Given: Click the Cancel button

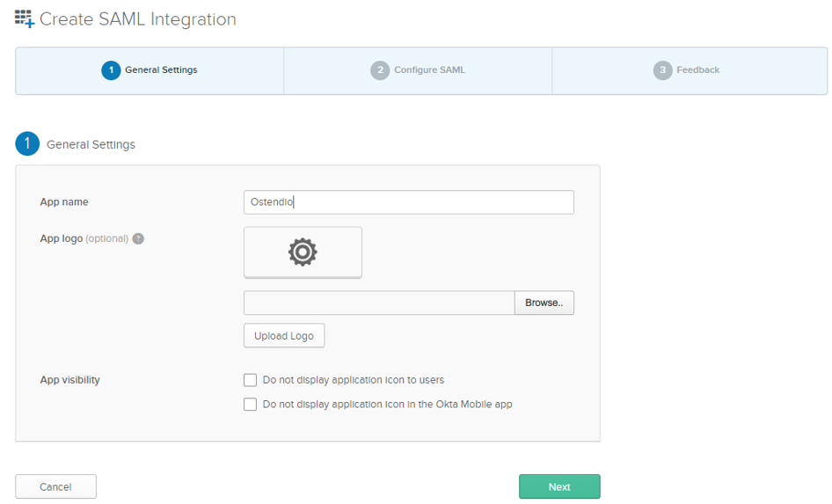Looking at the screenshot, I should [55, 486].
